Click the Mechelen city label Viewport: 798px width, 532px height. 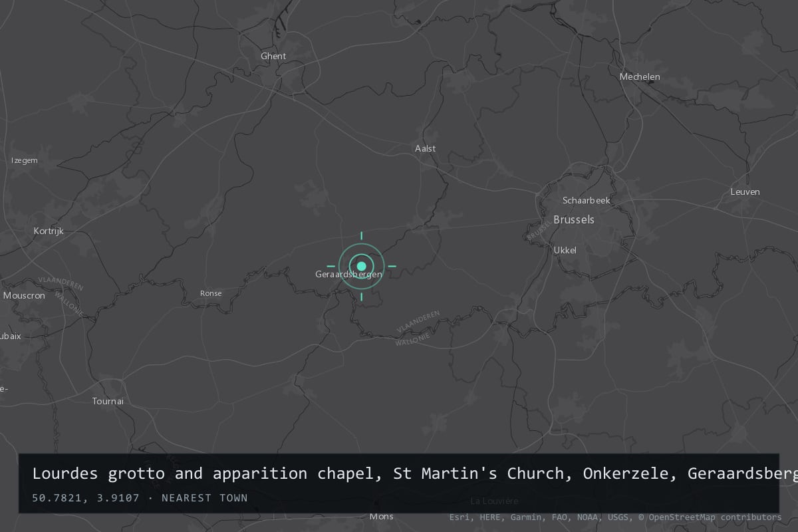click(640, 76)
